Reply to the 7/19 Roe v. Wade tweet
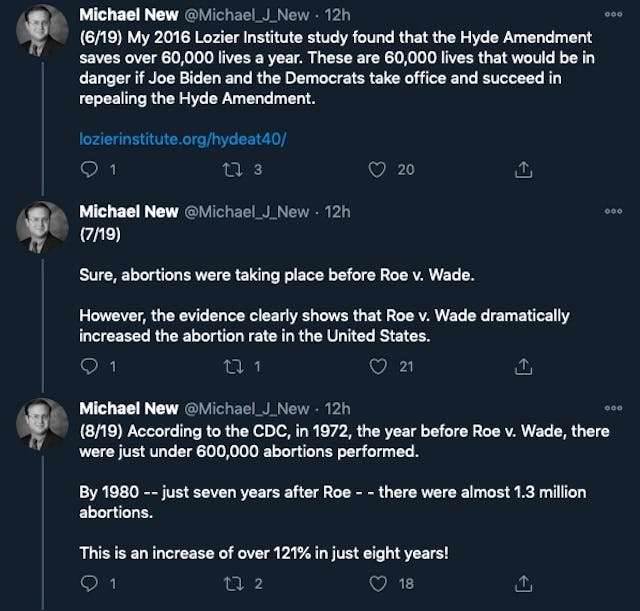This screenshot has width=640, height=611. coord(89,367)
